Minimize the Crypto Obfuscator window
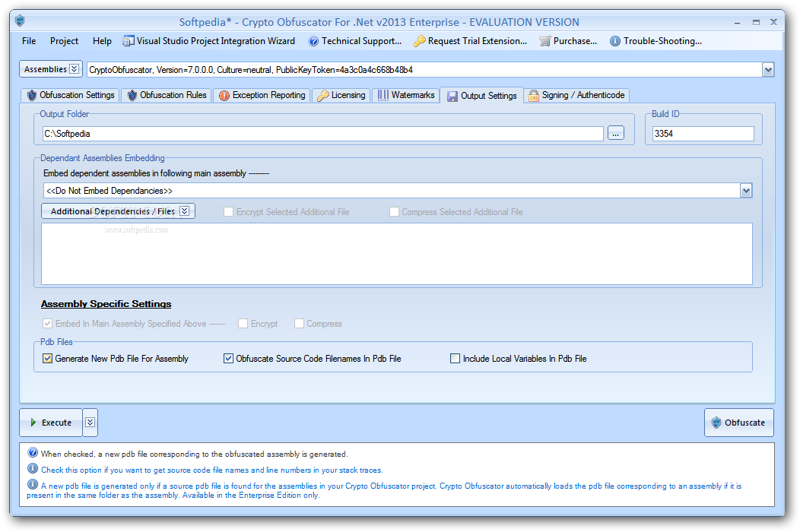 pos(737,23)
